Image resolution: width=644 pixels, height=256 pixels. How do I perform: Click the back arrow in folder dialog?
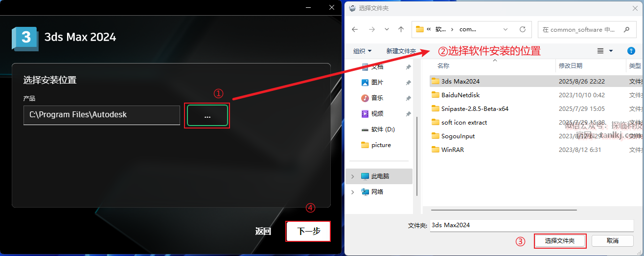[x=355, y=29]
